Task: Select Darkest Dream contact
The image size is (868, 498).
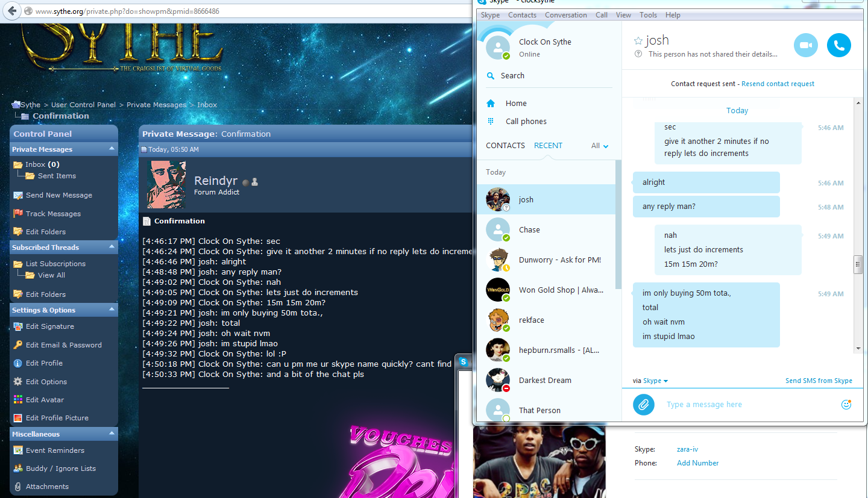Action: click(x=546, y=380)
